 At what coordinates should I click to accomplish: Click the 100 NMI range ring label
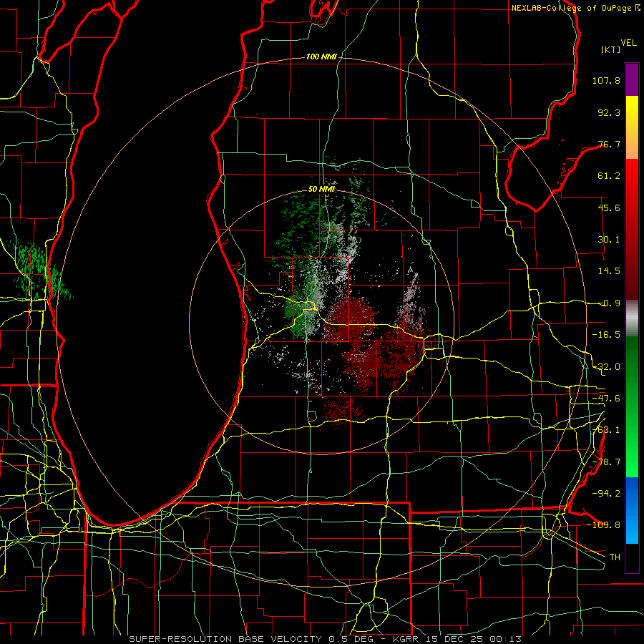click(x=321, y=57)
